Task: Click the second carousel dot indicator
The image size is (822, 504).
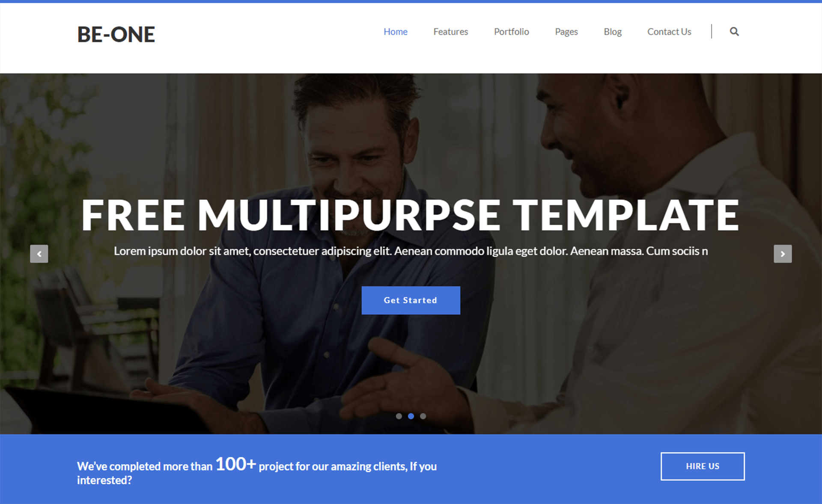Action: (411, 416)
